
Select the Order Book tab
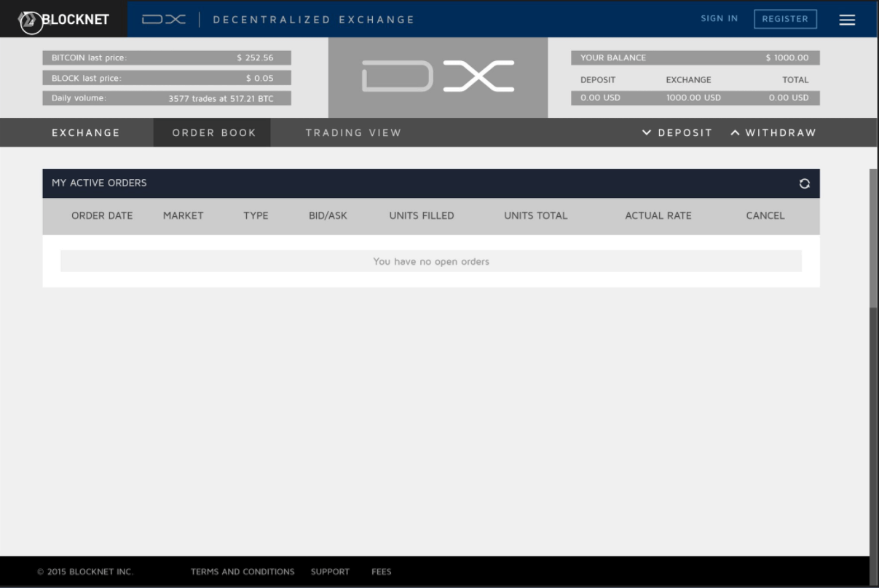(x=213, y=132)
